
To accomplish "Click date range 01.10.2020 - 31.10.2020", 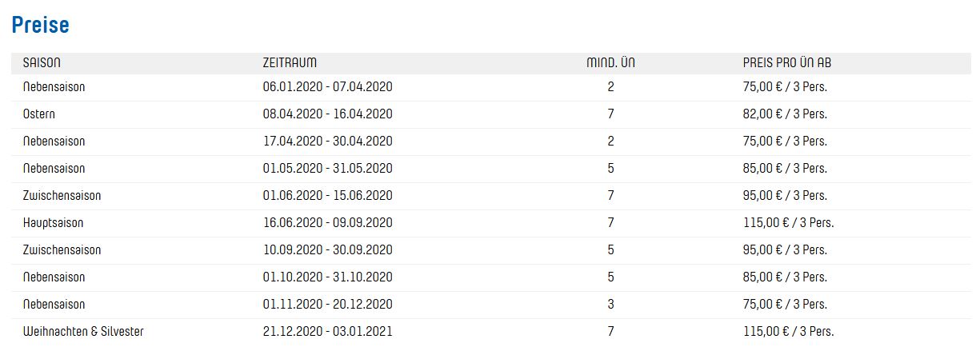I will (327, 277).
